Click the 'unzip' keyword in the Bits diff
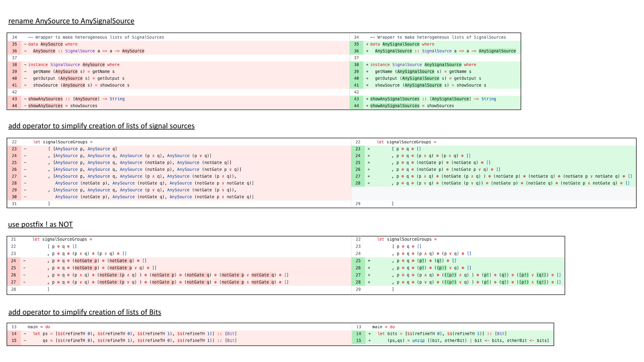The height and width of the screenshot is (362, 644). (x=418, y=341)
